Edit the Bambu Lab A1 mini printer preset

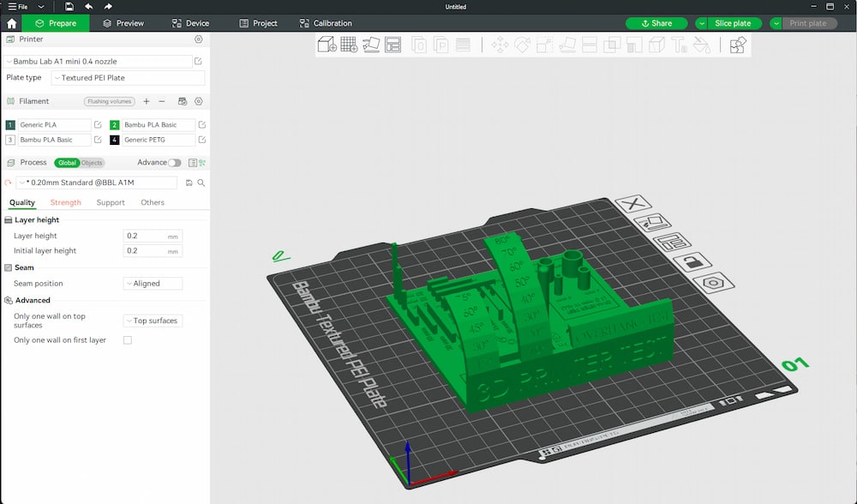point(199,61)
